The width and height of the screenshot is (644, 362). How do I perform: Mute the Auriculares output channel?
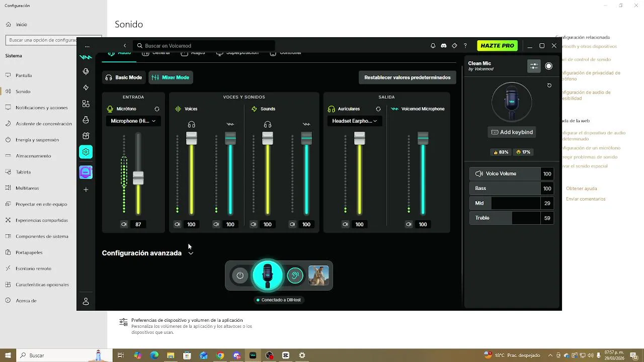click(345, 224)
